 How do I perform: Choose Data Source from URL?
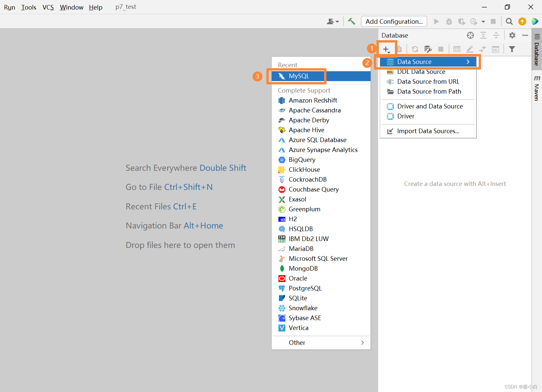pos(428,81)
